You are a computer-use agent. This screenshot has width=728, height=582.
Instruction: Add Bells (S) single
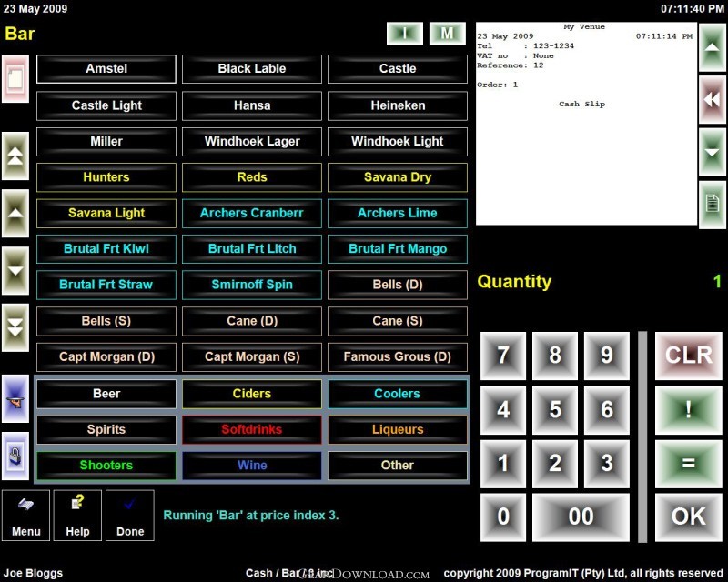click(x=106, y=321)
